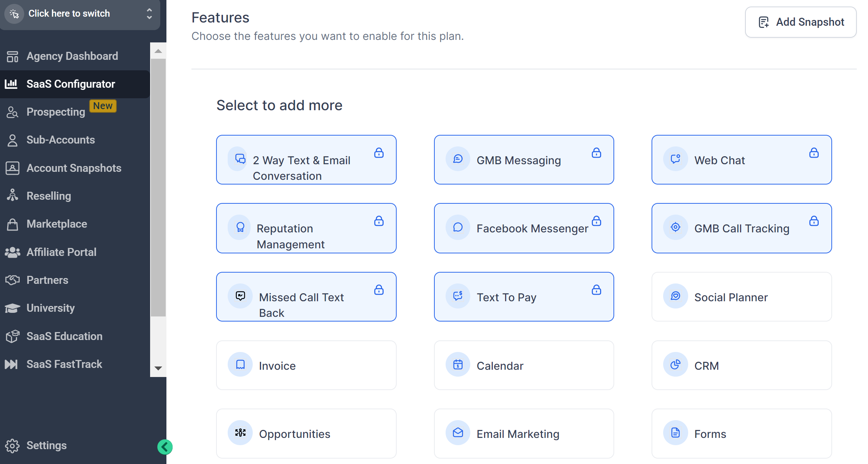The image size is (868, 464).
Task: Click the University graduation cap icon
Action: point(12,308)
